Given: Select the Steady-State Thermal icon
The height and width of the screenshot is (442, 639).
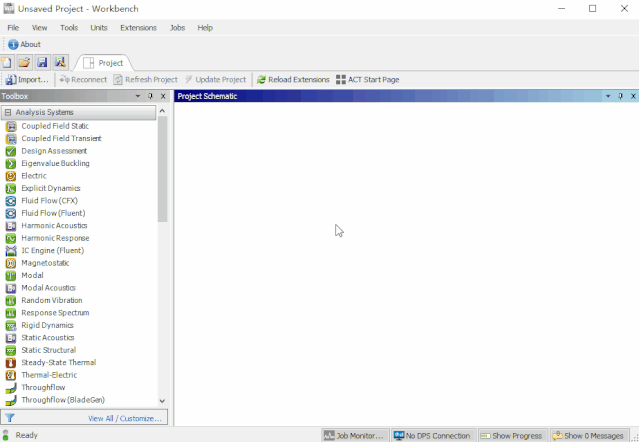Looking at the screenshot, I should tap(11, 363).
